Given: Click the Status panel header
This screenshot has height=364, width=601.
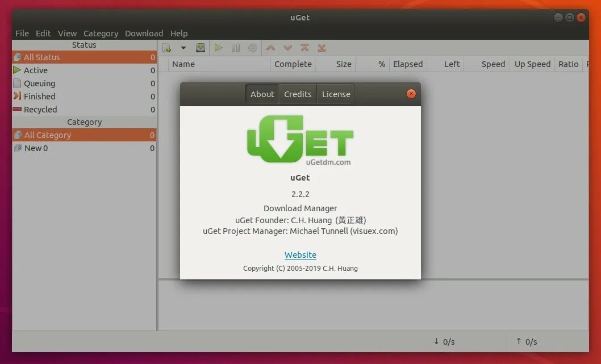Looking at the screenshot, I should [x=84, y=45].
